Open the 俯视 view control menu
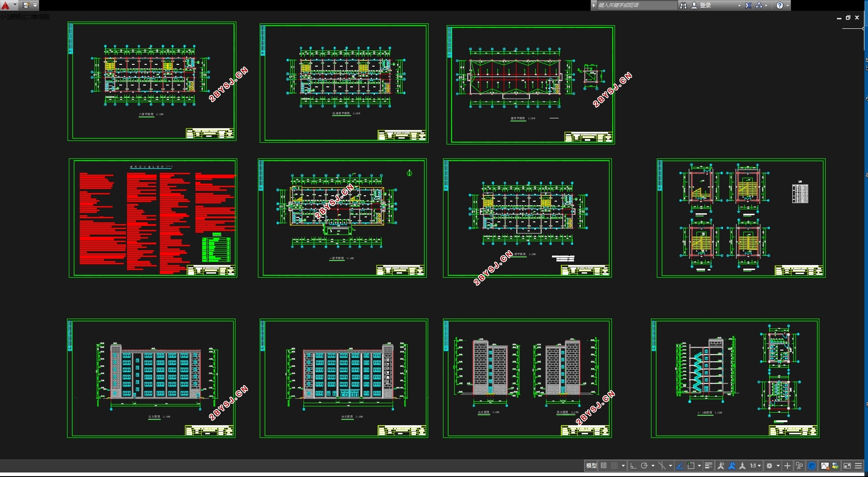The width and height of the screenshot is (868, 477). 15,17
